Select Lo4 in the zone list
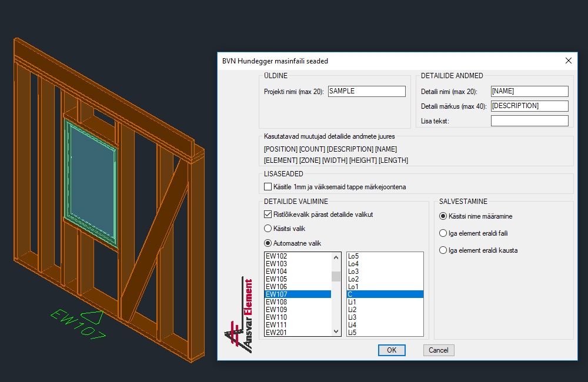This screenshot has width=588, height=382. [385, 263]
